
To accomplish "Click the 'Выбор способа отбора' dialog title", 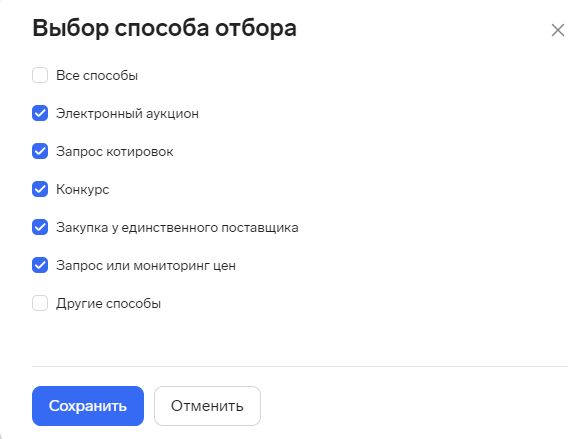I will coord(165,28).
